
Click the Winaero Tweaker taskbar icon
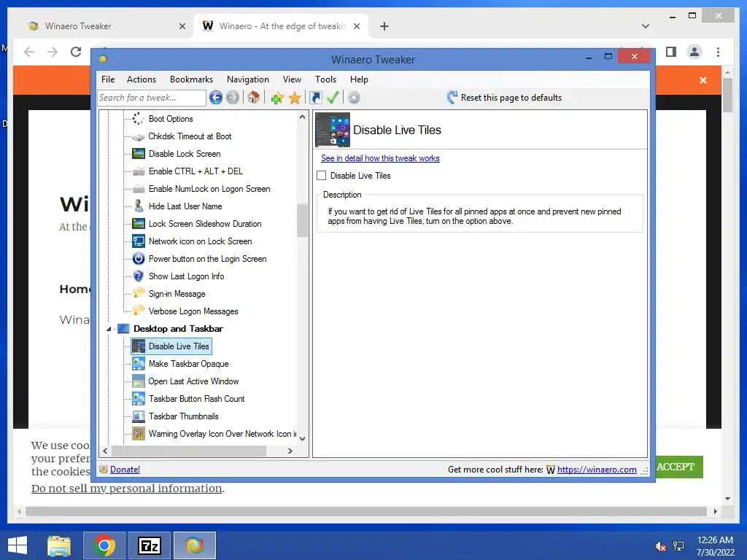pyautogui.click(x=194, y=545)
